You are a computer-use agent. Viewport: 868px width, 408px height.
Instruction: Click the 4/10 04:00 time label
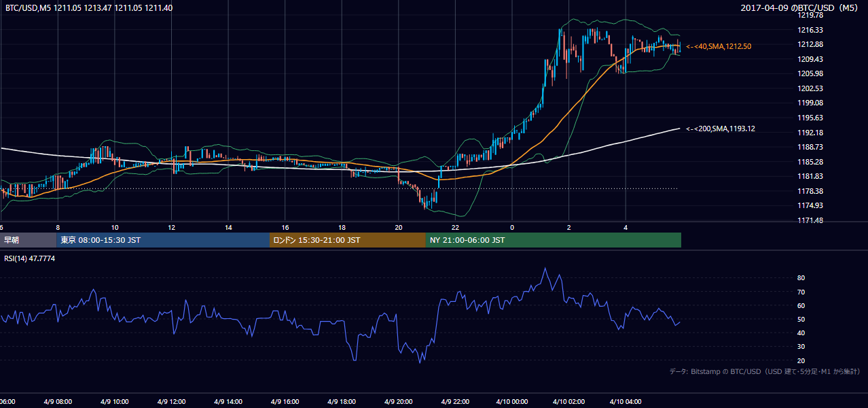(x=626, y=402)
